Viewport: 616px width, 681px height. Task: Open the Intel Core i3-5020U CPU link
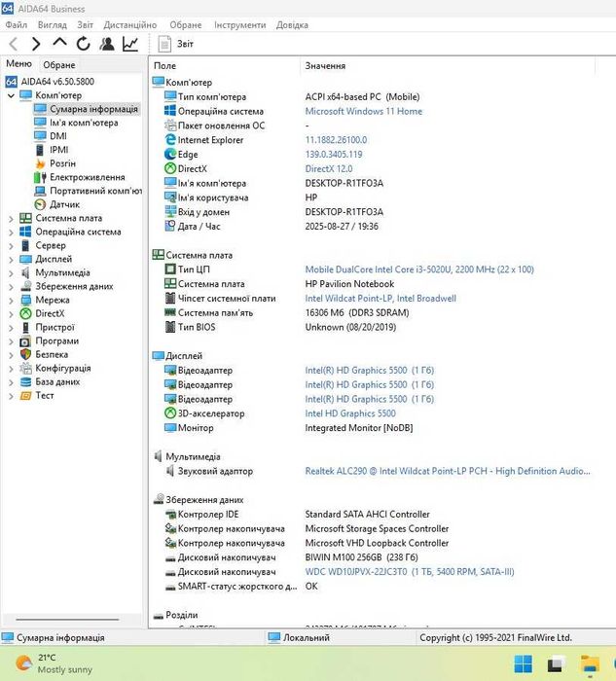(x=419, y=269)
